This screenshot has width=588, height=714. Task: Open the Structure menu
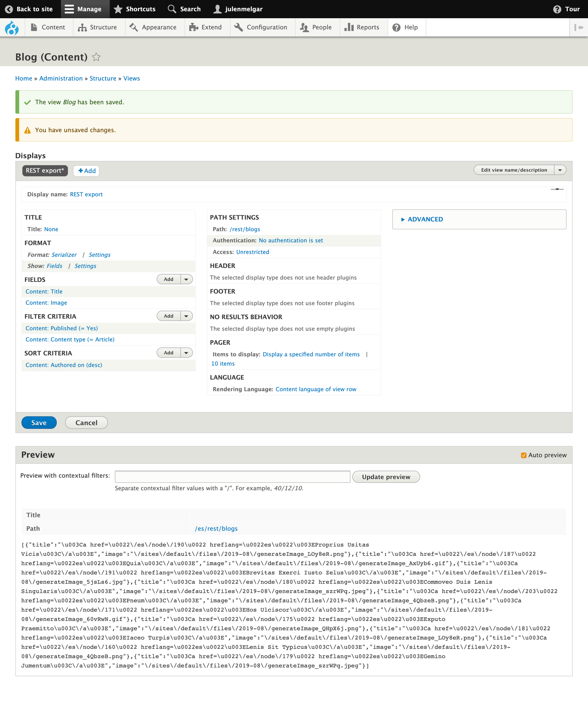tap(98, 27)
